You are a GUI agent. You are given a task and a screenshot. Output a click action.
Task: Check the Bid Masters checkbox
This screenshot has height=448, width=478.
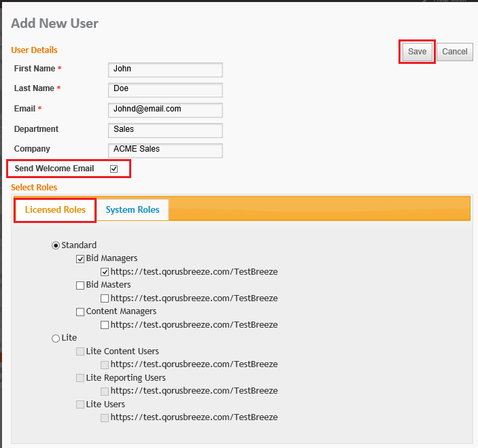coord(80,286)
